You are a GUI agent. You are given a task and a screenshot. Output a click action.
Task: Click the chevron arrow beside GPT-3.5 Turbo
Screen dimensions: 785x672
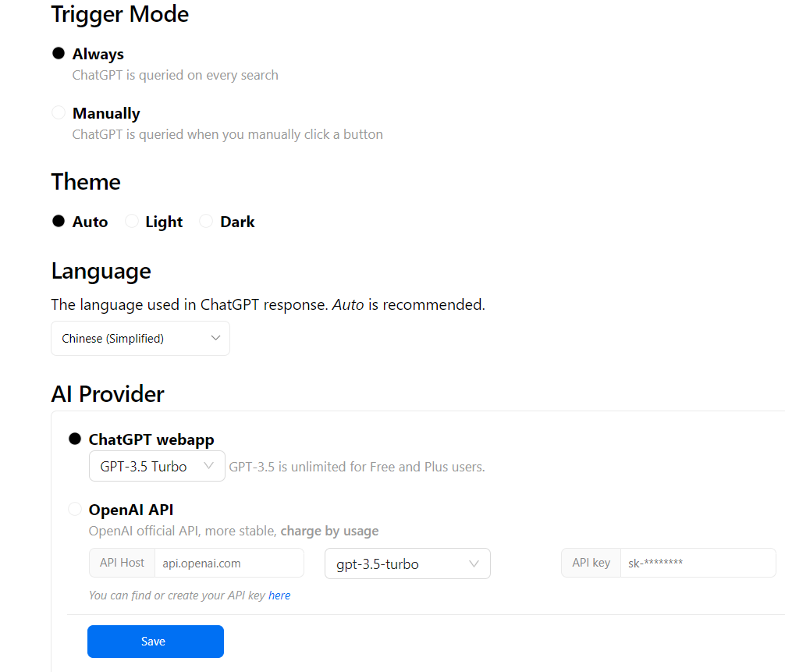click(208, 466)
